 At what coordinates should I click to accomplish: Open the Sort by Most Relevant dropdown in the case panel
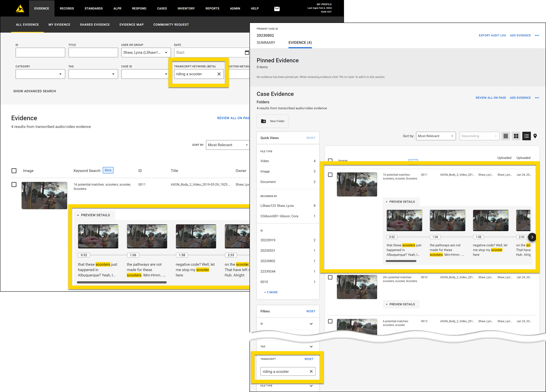pos(436,136)
